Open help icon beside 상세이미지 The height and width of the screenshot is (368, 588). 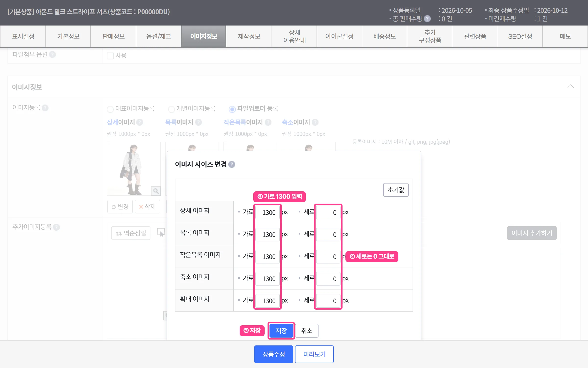click(x=140, y=122)
